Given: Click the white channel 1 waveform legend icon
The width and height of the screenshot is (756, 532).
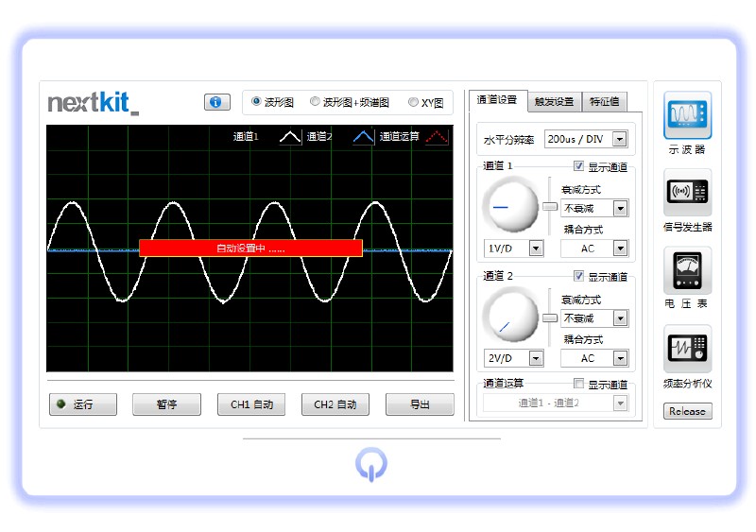Looking at the screenshot, I should tap(290, 137).
